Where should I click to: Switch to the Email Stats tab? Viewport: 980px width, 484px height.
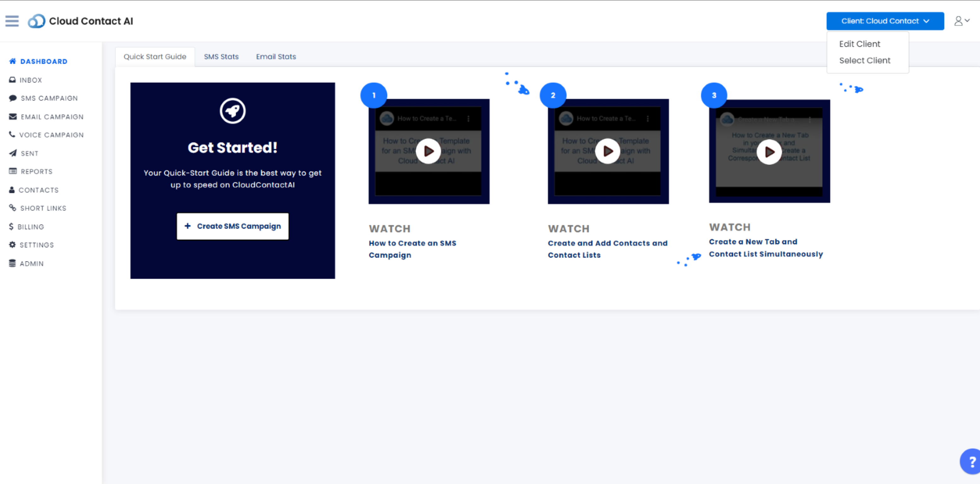click(276, 57)
